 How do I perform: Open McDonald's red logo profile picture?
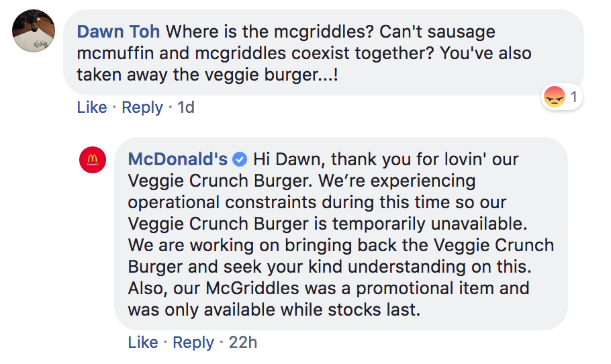(93, 160)
